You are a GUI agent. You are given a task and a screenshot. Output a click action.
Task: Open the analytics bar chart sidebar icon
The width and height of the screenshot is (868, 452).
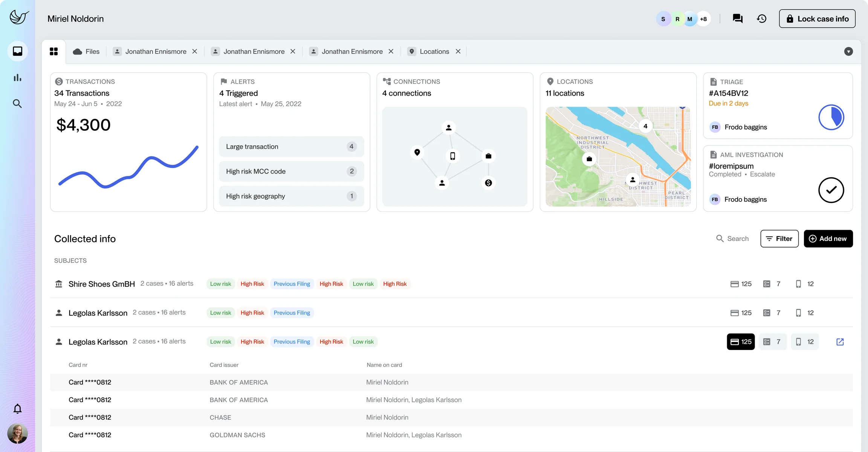17,78
